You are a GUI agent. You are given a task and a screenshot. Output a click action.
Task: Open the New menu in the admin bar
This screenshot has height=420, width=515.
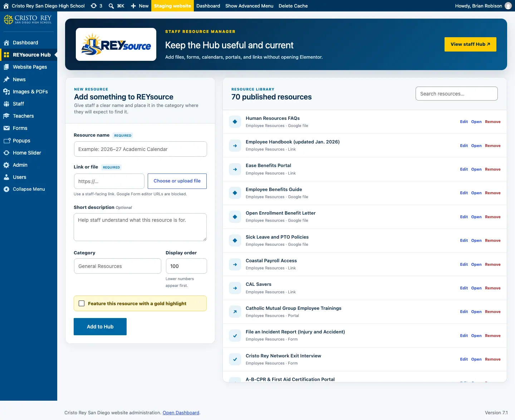pyautogui.click(x=139, y=6)
